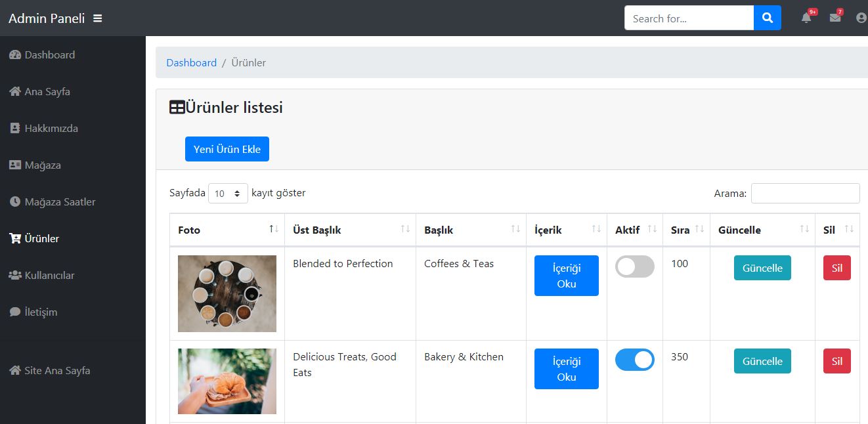Open the records-per-page dropdown showing 10

click(x=228, y=194)
